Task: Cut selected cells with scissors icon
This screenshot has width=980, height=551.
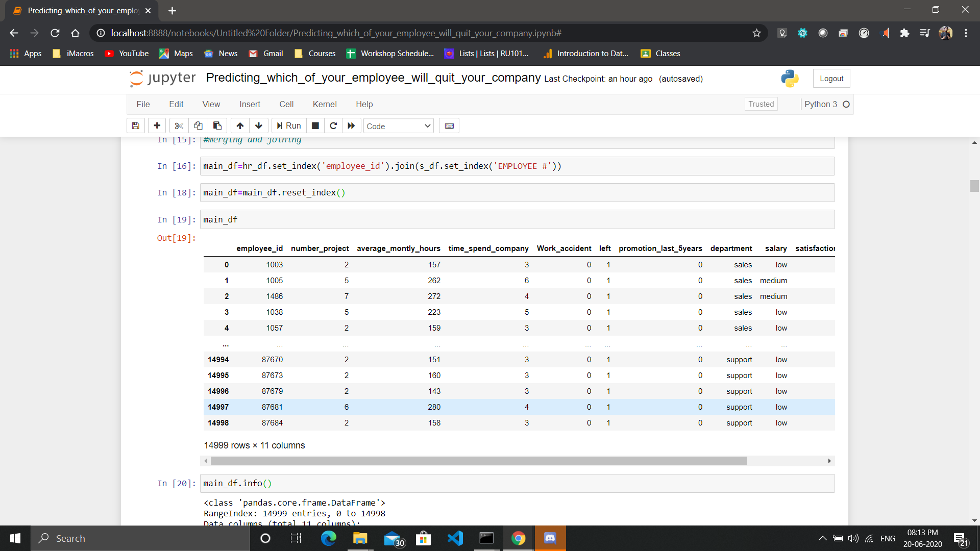Action: [x=179, y=126]
